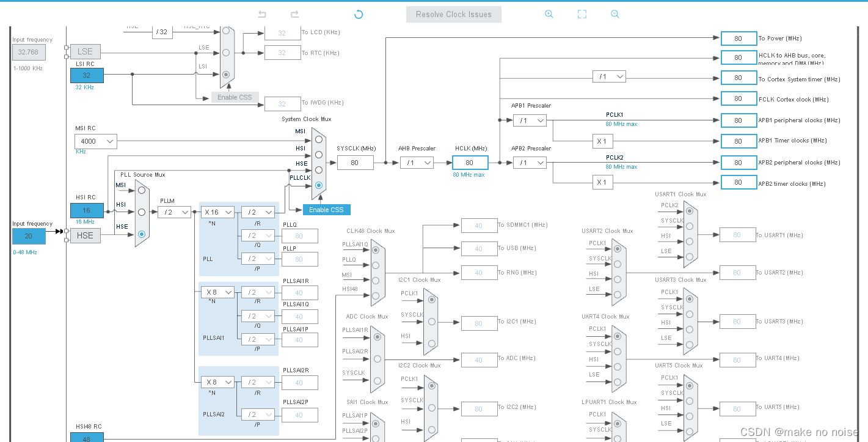This screenshot has width=868, height=442.
Task: Click the redo arrow icon
Action: 294,14
